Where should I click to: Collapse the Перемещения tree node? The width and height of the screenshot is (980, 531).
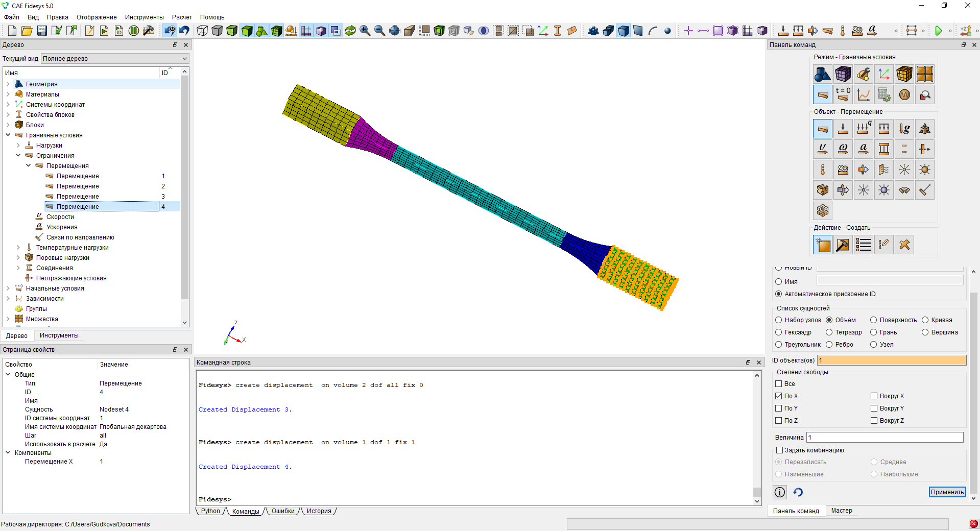pyautogui.click(x=29, y=166)
